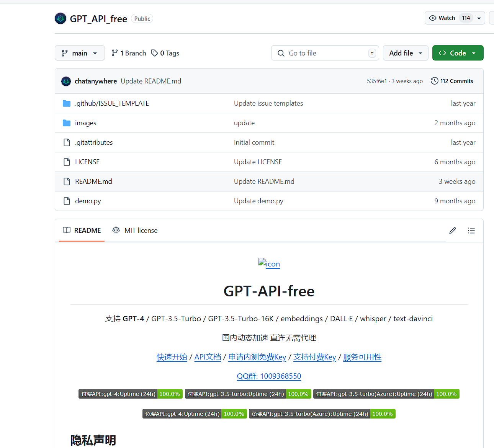Open README outline list icon
494x448 pixels.
471,231
